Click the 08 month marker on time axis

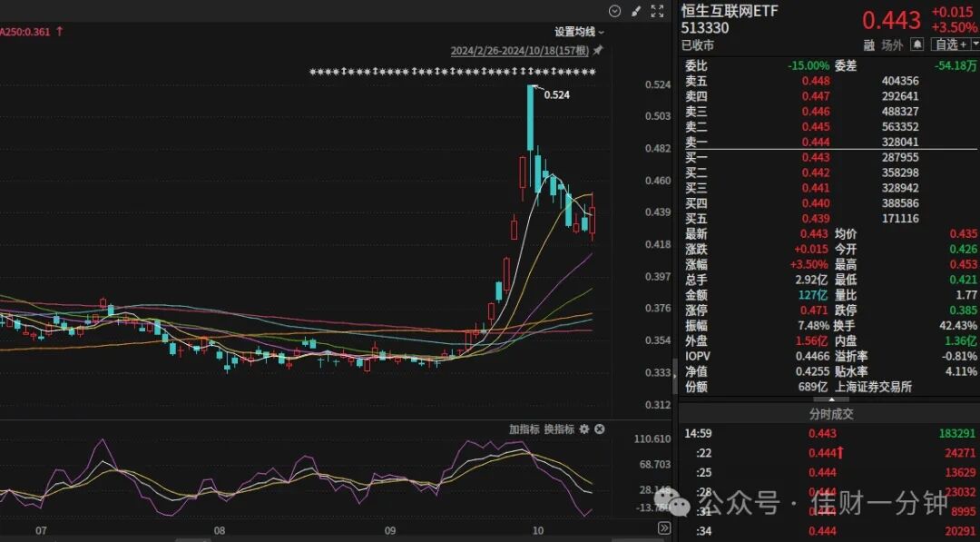[219, 531]
